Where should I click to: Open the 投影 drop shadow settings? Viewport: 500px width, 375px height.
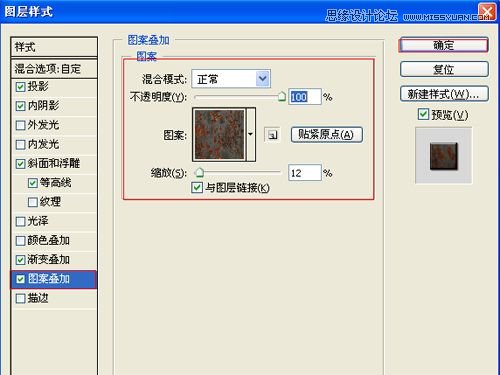[38, 87]
